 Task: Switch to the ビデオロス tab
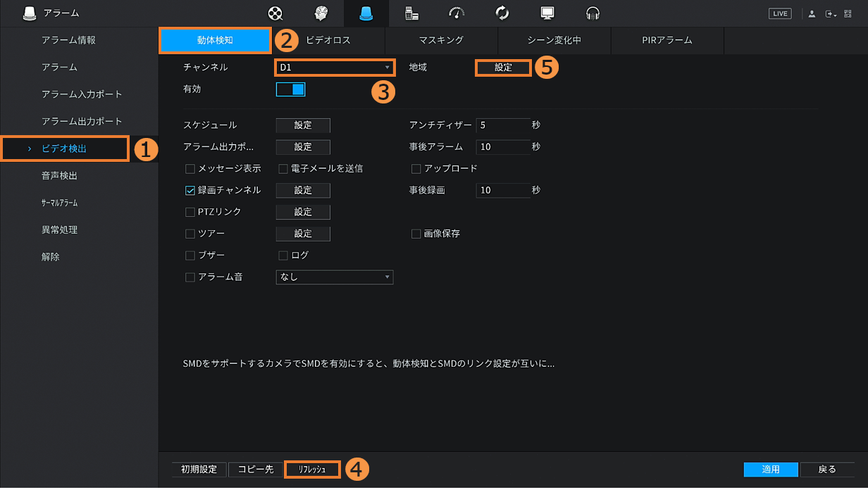coord(328,40)
